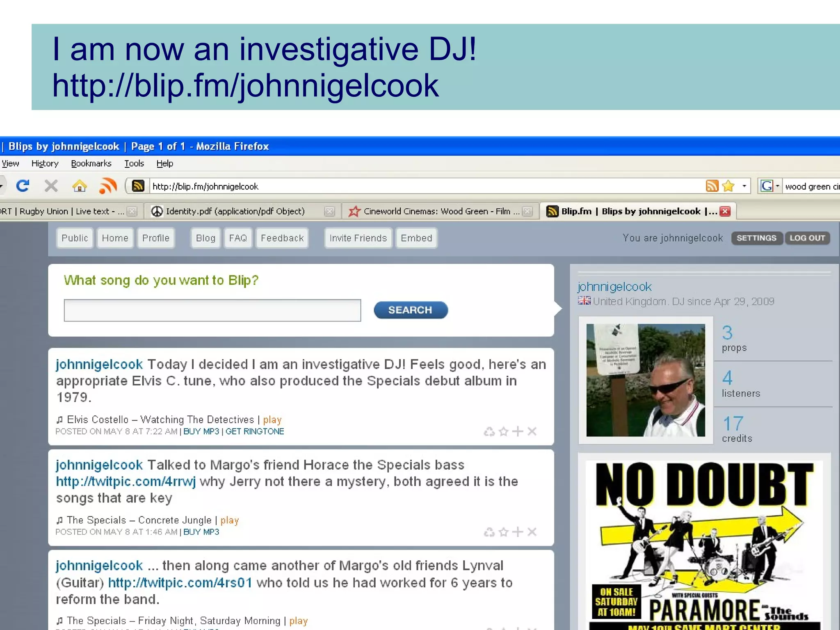Screen dimensions: 840x630
Task: Play Elvis Costello Watching The Detectives
Action: pos(272,420)
